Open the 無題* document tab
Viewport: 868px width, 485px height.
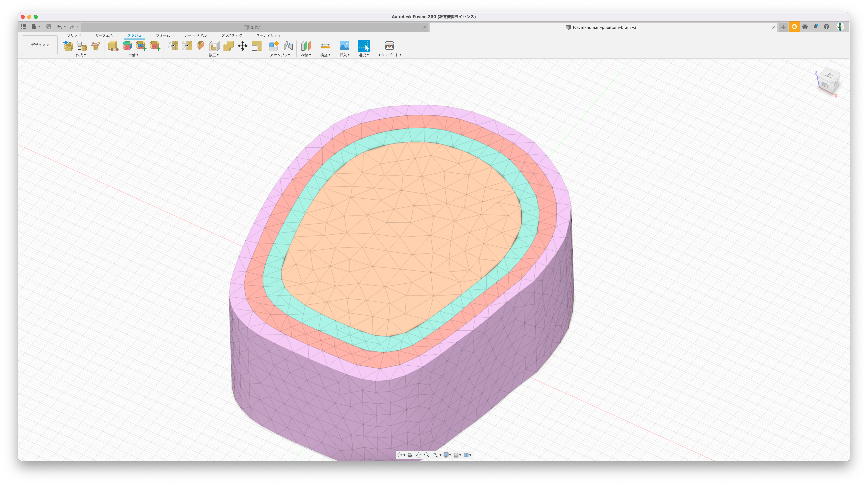coord(255,27)
